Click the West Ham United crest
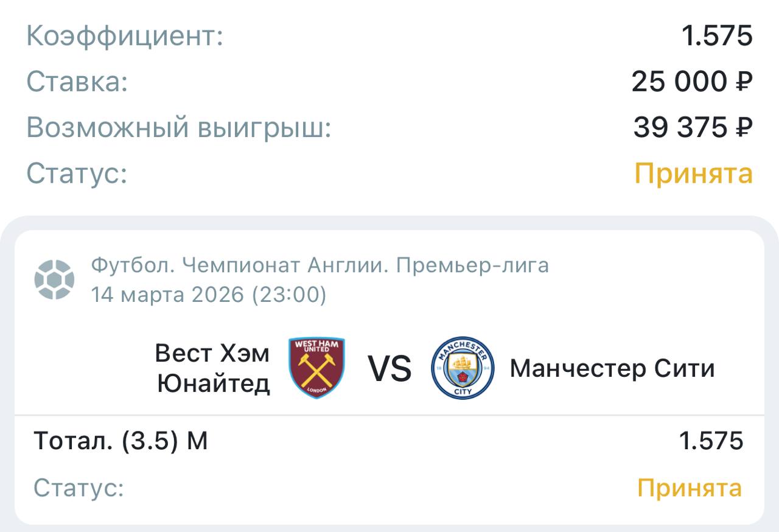 (x=316, y=368)
